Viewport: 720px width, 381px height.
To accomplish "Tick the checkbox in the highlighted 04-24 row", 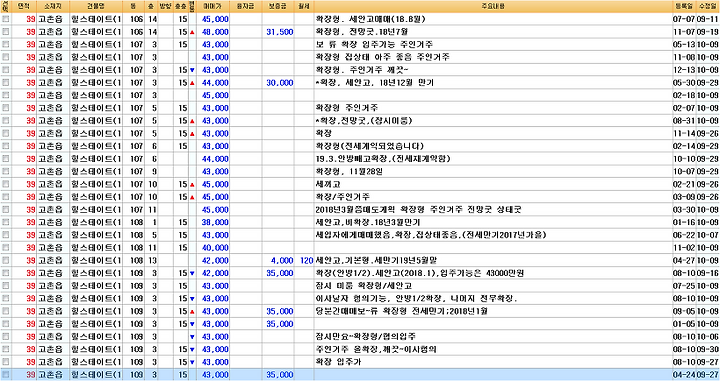I will [6, 375].
